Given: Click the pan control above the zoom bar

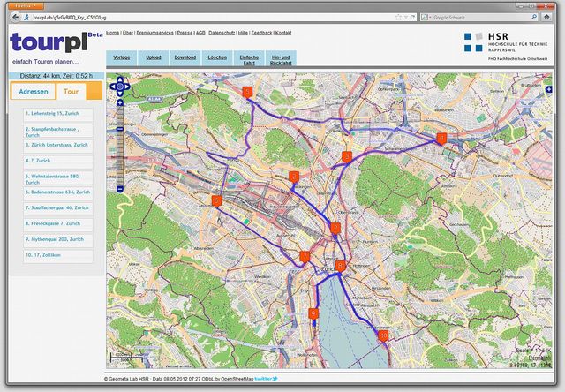Looking at the screenshot, I should point(119,87).
